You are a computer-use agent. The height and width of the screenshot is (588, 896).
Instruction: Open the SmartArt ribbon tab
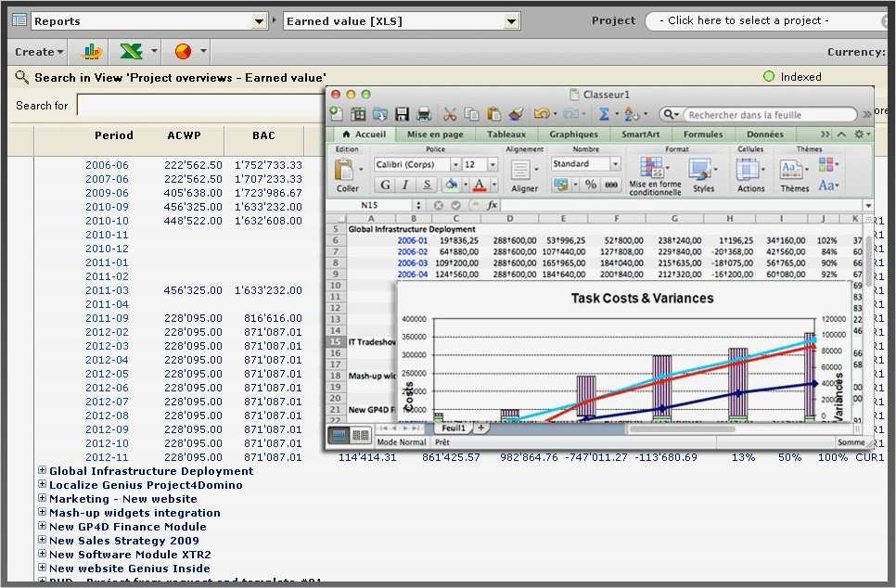click(x=641, y=134)
